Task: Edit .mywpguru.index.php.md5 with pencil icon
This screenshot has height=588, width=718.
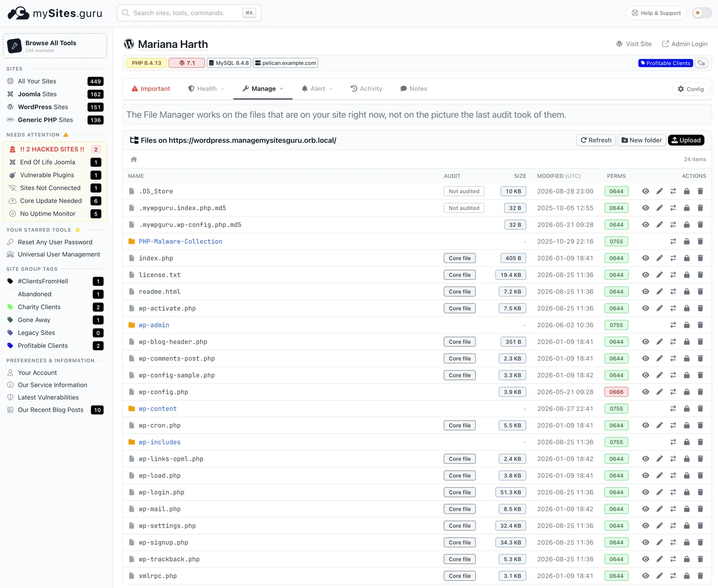Action: coord(659,208)
